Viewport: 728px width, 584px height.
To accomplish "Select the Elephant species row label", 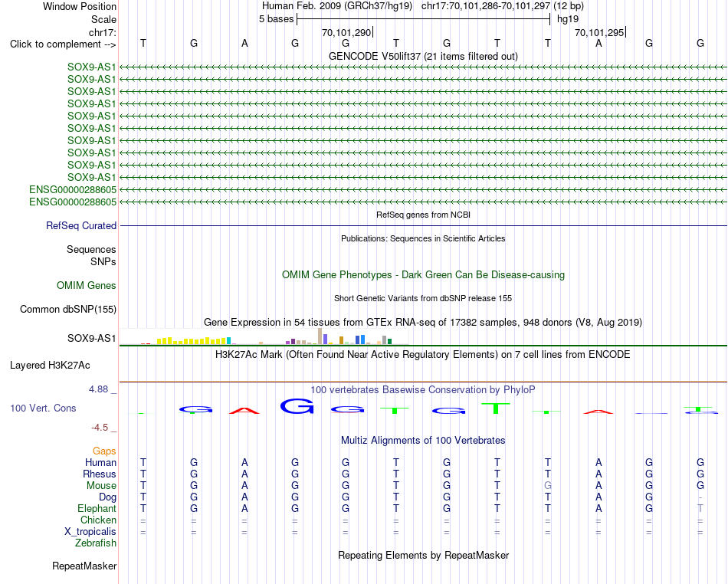I will coord(97,508).
